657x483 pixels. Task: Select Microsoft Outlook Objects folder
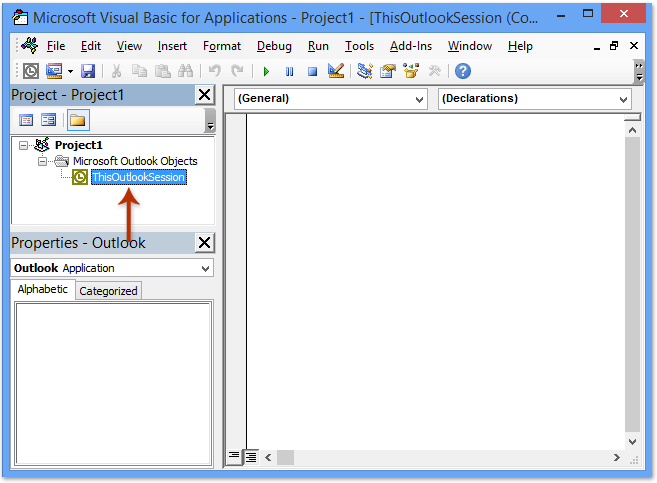pos(135,161)
